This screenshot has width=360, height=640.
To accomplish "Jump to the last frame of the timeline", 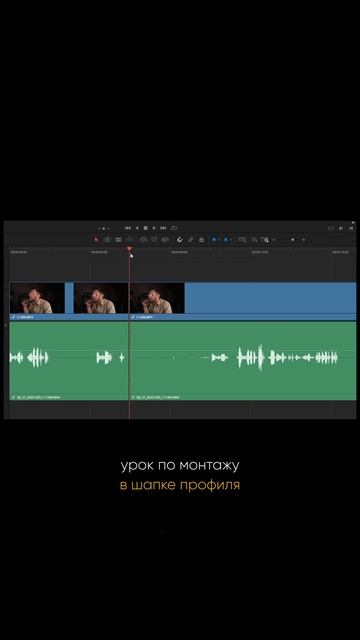I will (163, 228).
